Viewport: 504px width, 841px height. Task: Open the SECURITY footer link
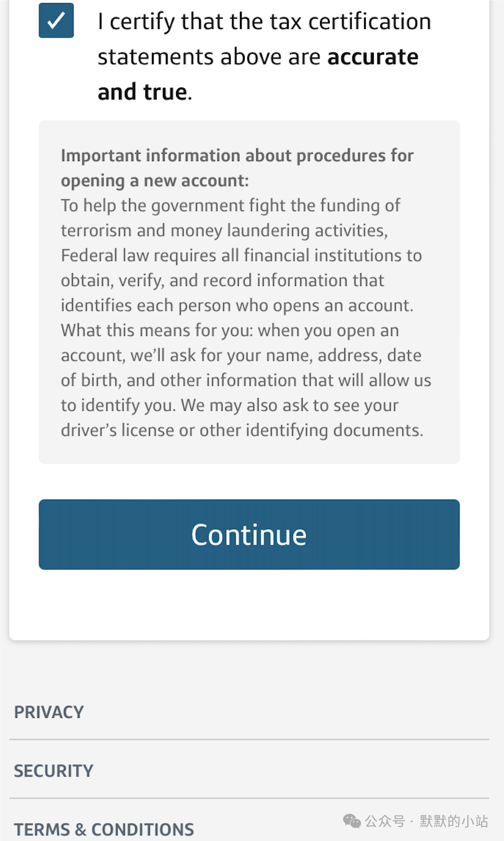pos(54,771)
